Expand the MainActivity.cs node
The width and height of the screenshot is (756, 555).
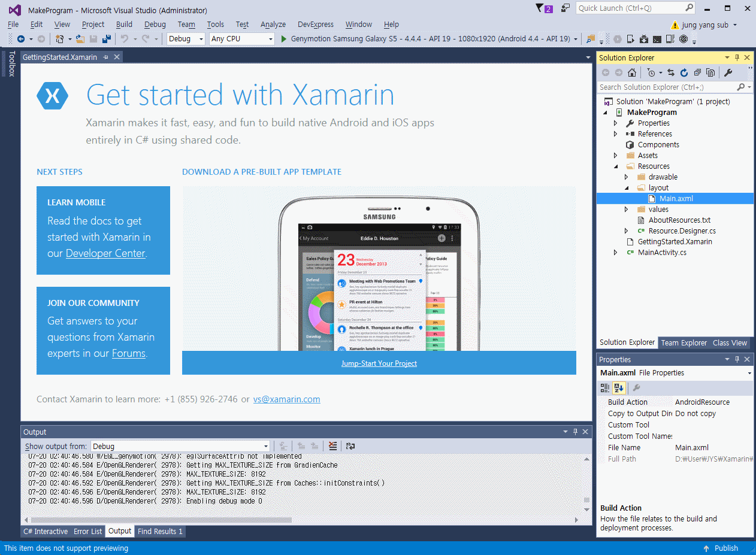click(615, 253)
